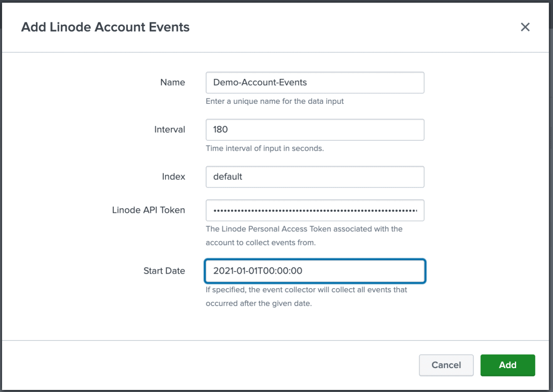Click the Name field label
553x392 pixels.
coord(173,83)
